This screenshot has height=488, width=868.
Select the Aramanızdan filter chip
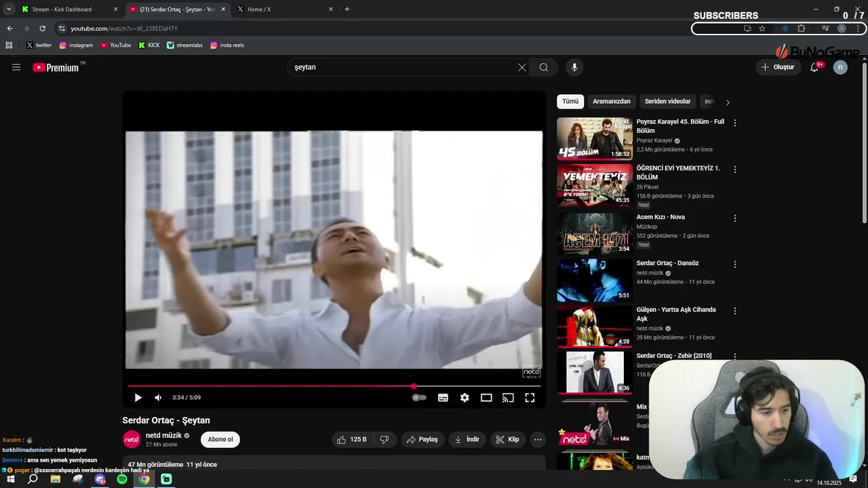coord(612,102)
